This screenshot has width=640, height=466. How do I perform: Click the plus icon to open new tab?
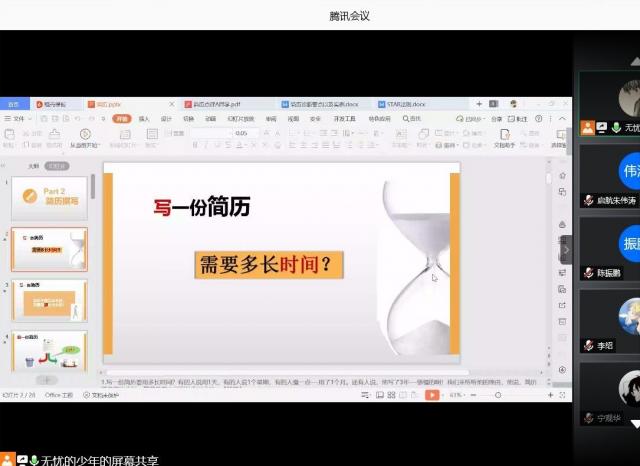tap(479, 104)
